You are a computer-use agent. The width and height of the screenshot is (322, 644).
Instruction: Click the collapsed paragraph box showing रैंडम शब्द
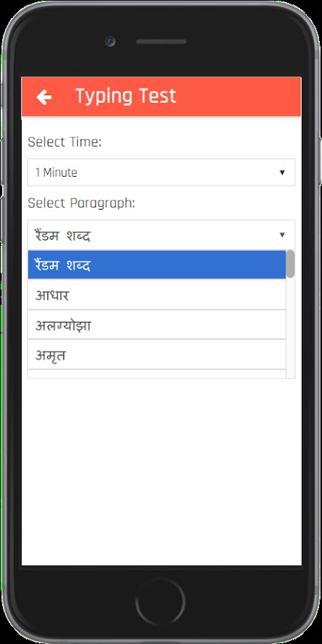click(161, 235)
